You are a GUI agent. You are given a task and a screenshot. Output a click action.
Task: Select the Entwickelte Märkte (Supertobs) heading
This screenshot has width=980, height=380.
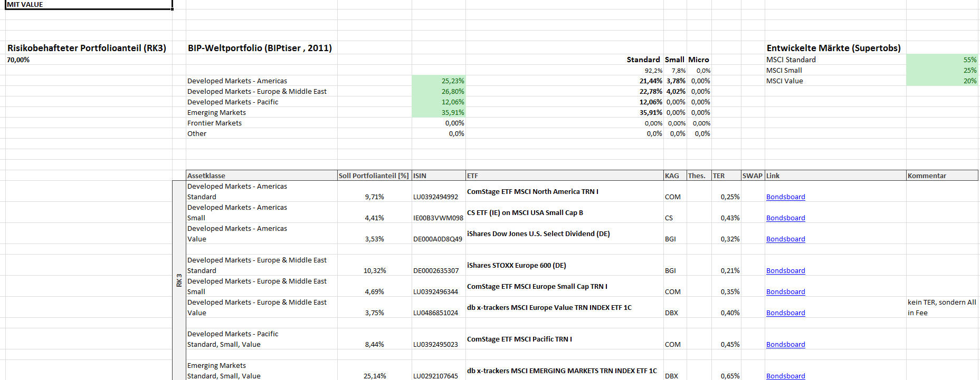tap(833, 48)
